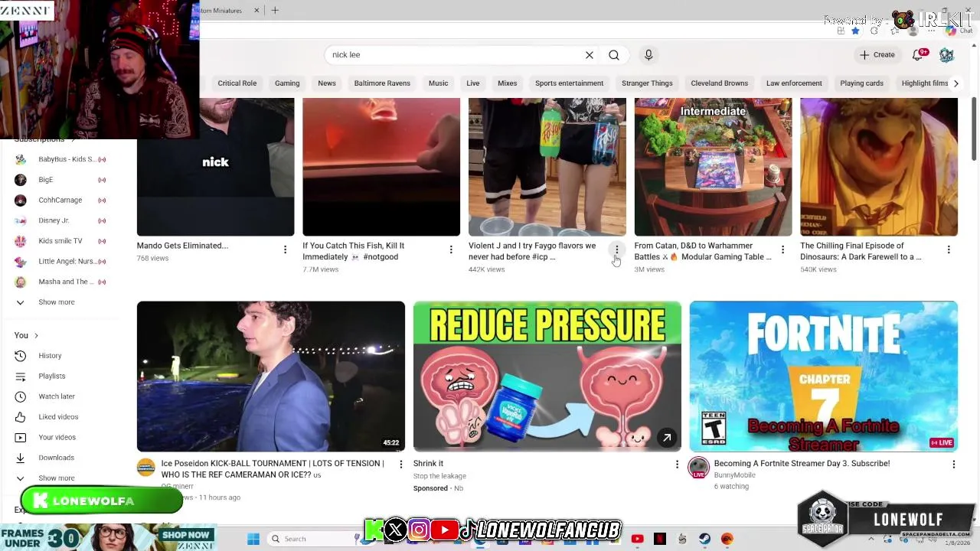Open Liked videos from the sidebar
Image resolution: width=980 pixels, height=551 pixels.
point(60,417)
